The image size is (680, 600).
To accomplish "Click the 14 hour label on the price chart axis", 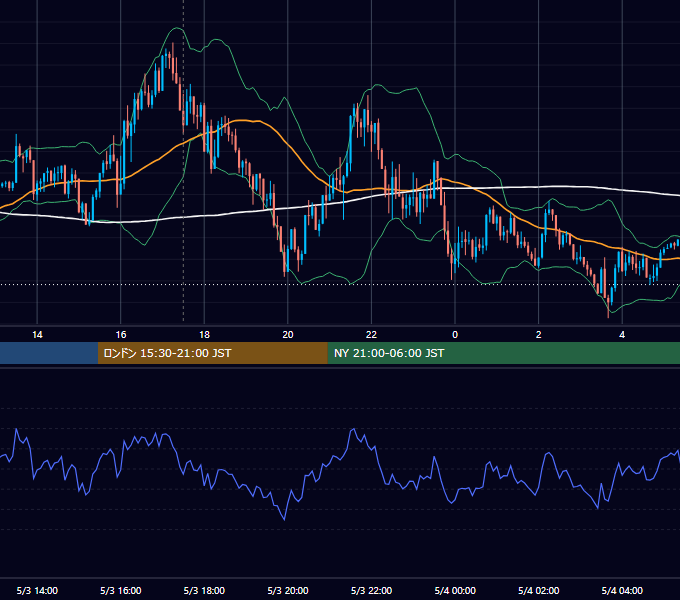I will (37, 335).
